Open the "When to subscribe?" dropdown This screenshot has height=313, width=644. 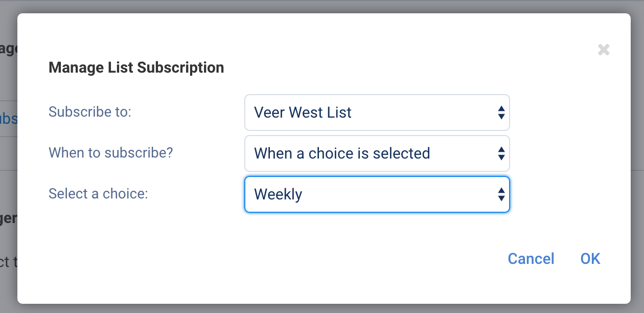[377, 153]
